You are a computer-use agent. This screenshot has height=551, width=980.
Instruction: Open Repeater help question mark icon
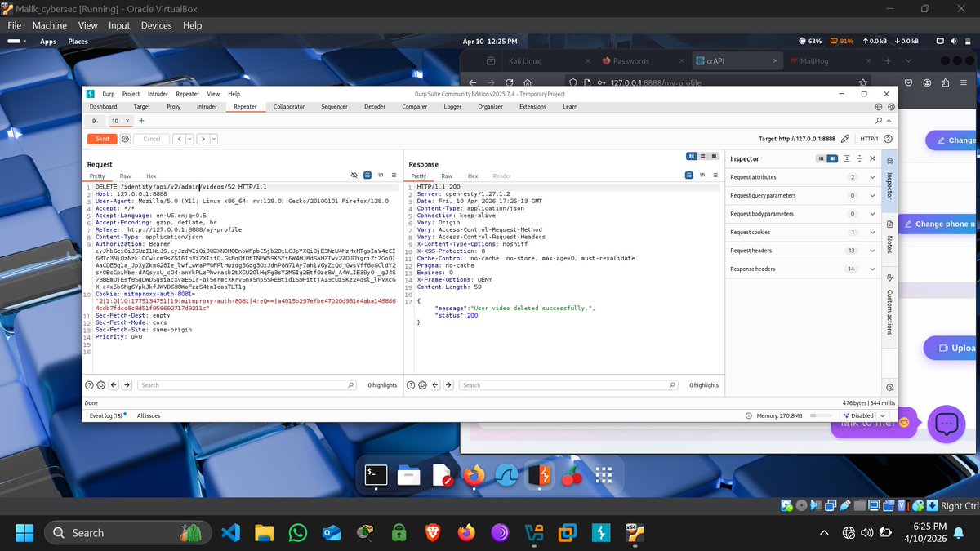click(889, 139)
